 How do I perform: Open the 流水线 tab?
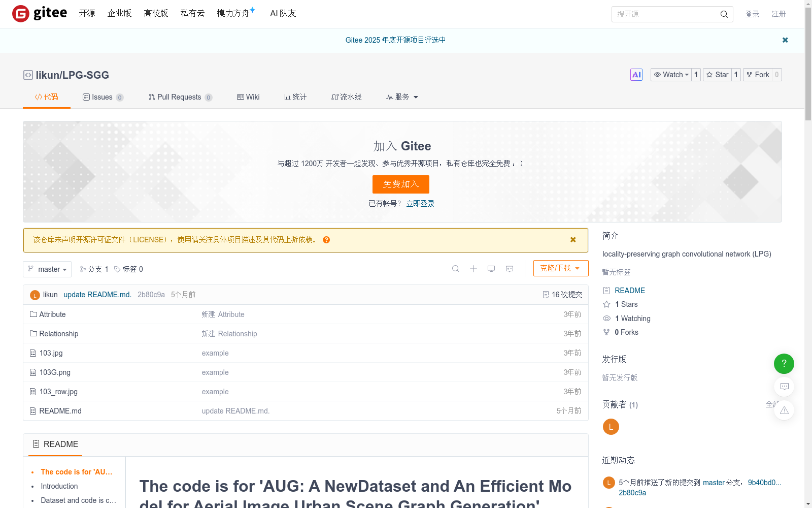[347, 97]
